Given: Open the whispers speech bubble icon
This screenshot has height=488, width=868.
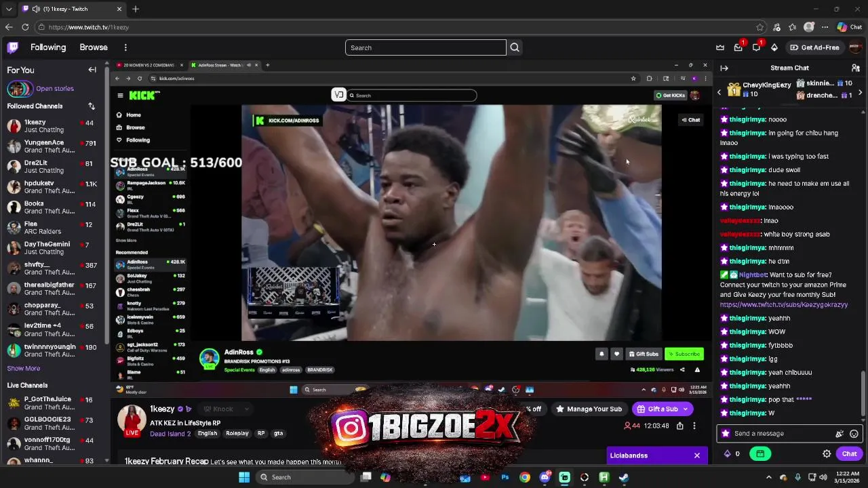Looking at the screenshot, I should tap(756, 47).
